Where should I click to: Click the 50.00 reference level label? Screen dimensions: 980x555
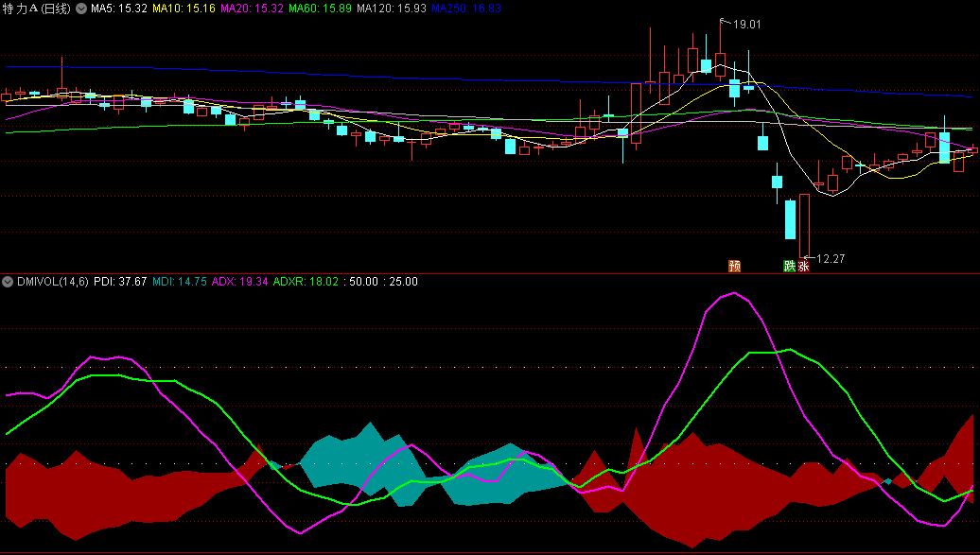click(364, 282)
